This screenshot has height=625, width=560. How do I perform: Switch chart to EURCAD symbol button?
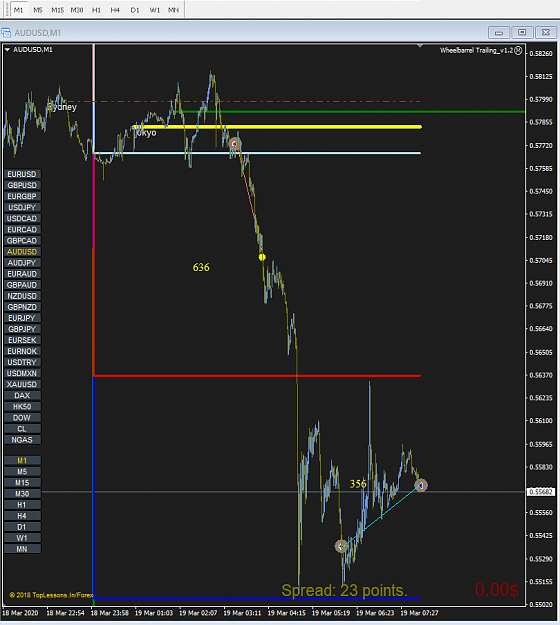click(22, 230)
